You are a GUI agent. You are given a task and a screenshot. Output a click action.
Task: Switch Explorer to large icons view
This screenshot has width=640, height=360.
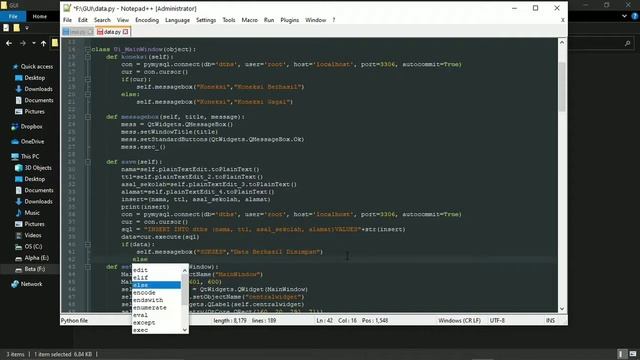coord(633,354)
